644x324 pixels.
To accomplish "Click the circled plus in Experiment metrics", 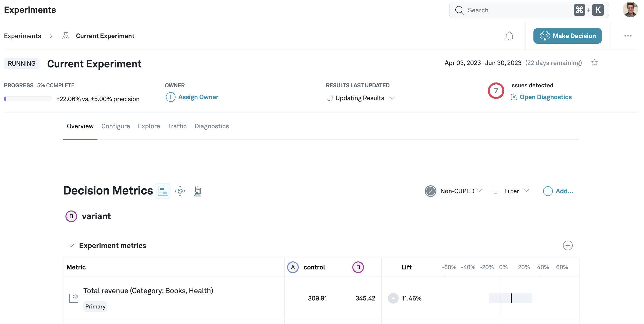I will click(567, 245).
